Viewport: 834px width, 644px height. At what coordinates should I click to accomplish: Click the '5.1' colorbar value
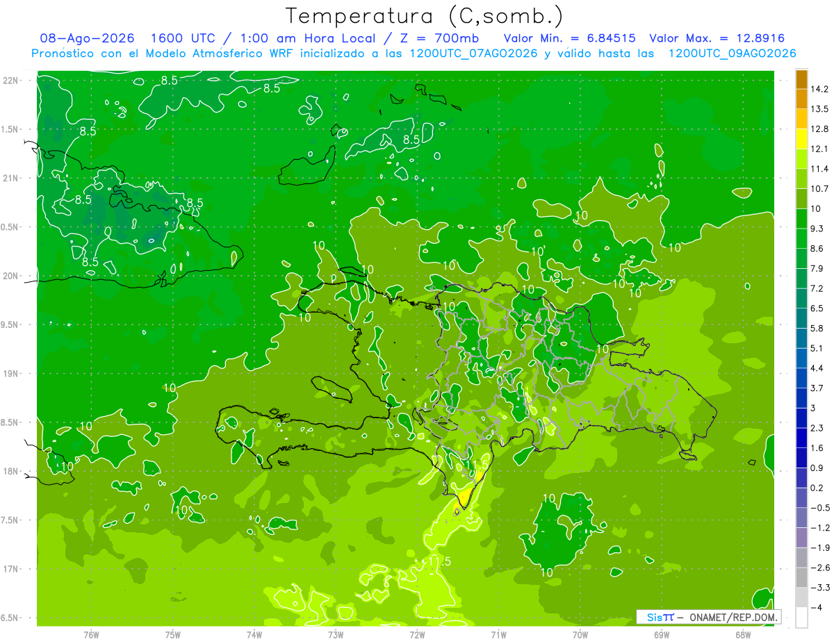817,349
